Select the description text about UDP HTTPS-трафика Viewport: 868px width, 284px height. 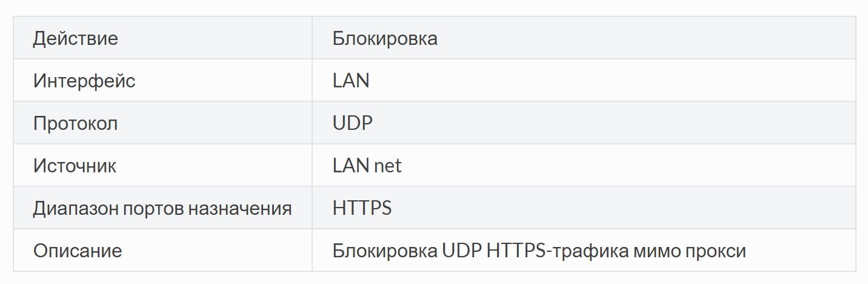click(539, 251)
